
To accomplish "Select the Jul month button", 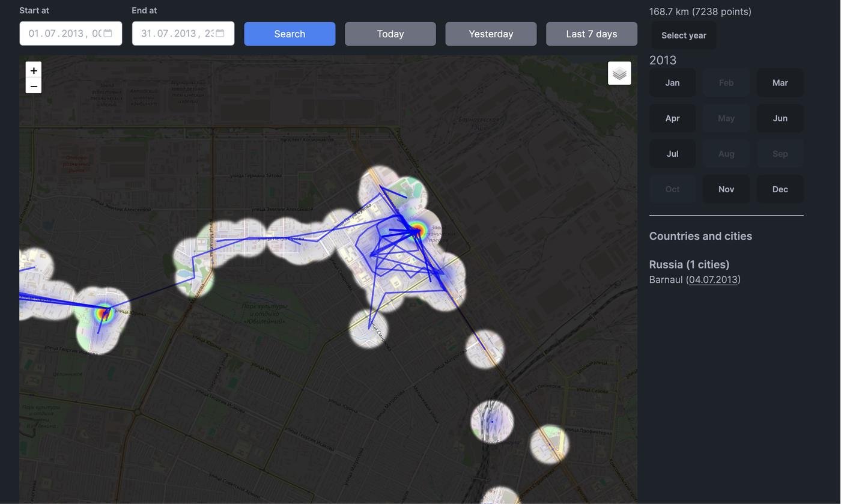I will pyautogui.click(x=672, y=154).
